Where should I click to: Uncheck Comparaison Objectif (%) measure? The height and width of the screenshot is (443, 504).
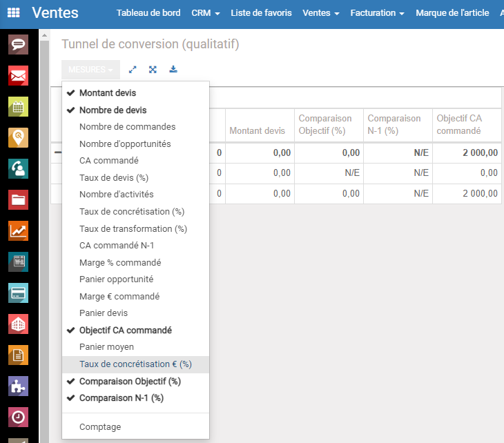tap(135, 381)
